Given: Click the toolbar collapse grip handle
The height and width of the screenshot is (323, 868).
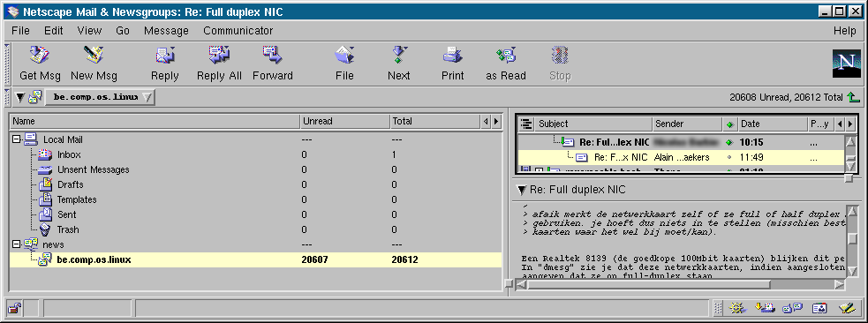Looking at the screenshot, I should [x=7, y=64].
